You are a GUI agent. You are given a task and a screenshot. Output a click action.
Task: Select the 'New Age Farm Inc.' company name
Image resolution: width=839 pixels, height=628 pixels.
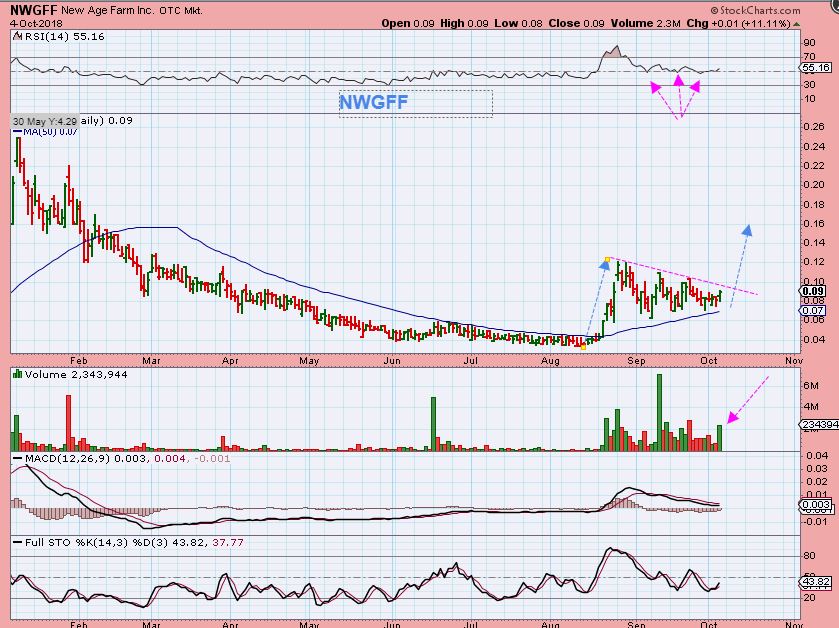click(108, 10)
